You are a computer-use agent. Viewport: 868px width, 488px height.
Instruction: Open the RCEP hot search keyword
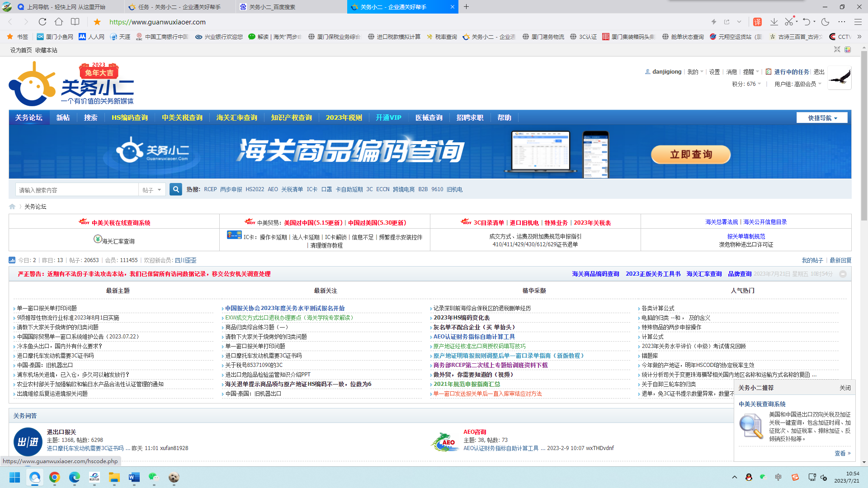[210, 189]
